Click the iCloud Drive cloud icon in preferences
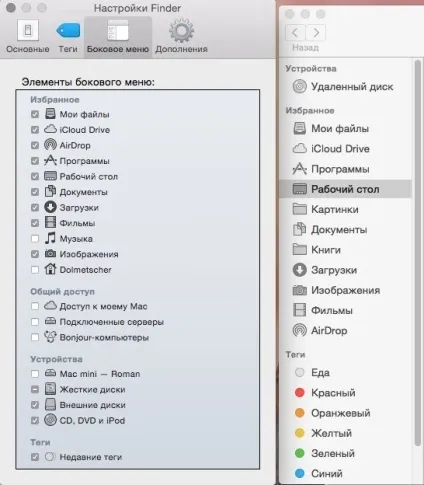This screenshot has width=424, height=485. click(50, 129)
